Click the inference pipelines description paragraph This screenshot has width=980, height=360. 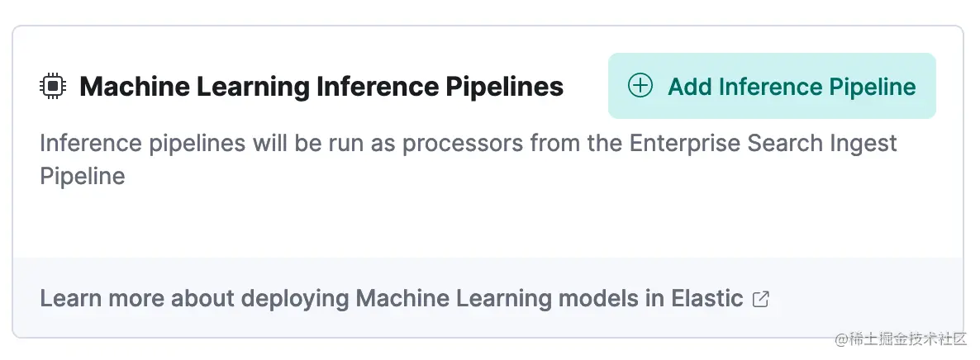pyautogui.click(x=469, y=159)
